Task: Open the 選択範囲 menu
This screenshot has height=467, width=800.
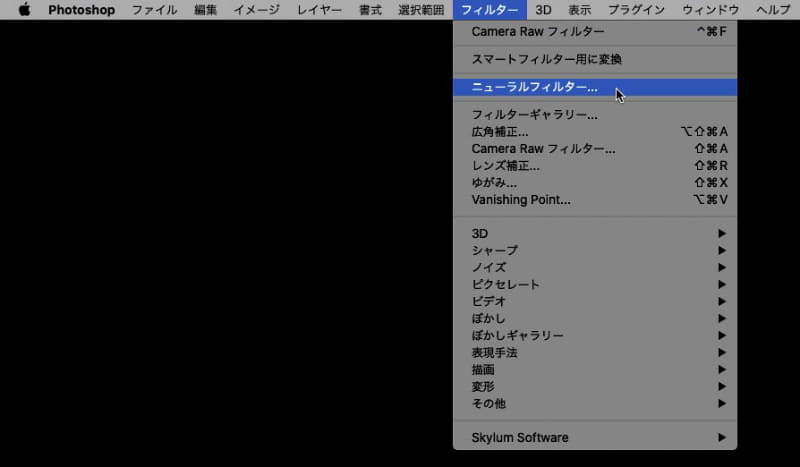Action: 421,10
